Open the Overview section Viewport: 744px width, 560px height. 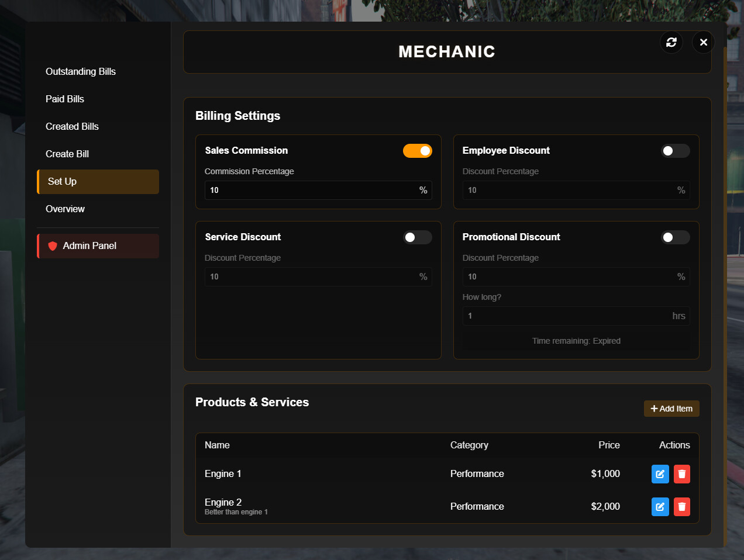(x=65, y=209)
